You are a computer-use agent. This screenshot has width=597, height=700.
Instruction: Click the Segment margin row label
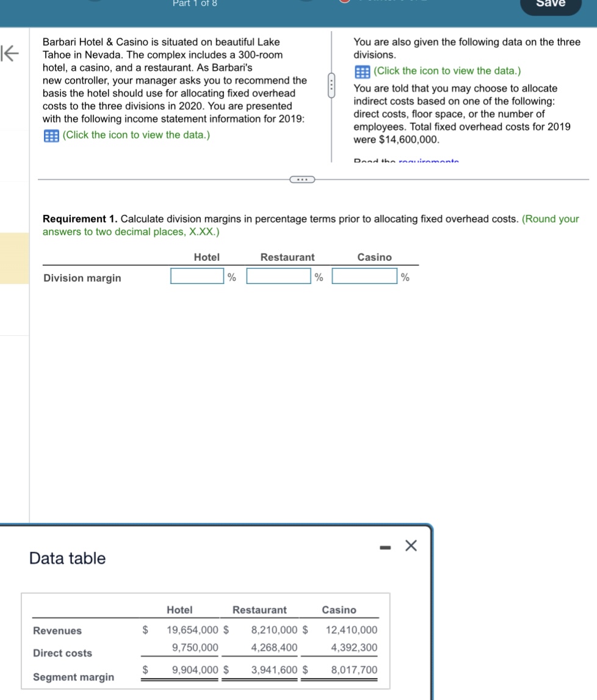tap(74, 677)
